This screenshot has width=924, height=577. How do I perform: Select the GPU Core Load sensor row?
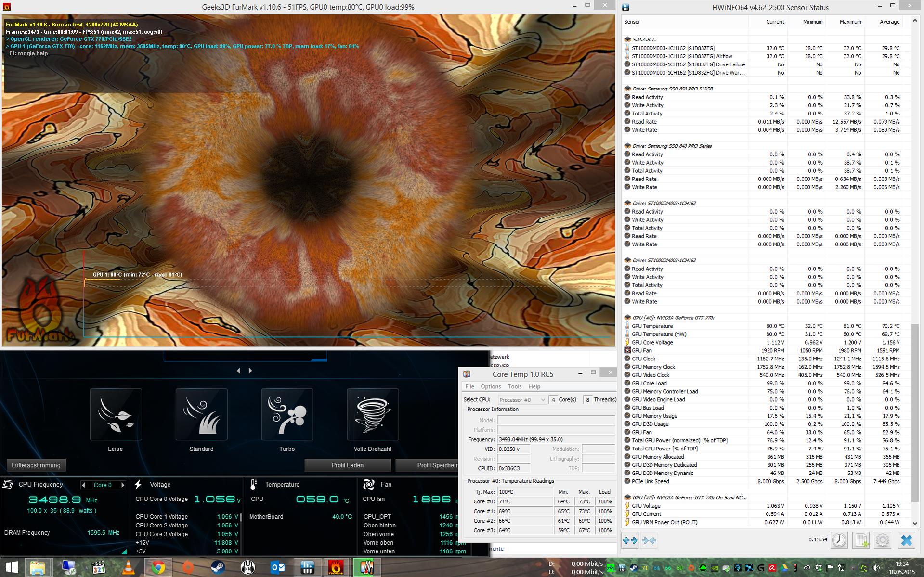tap(762, 383)
